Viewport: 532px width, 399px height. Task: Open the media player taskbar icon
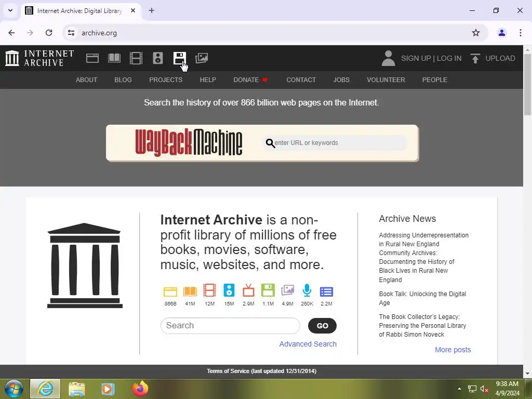pyautogui.click(x=108, y=389)
